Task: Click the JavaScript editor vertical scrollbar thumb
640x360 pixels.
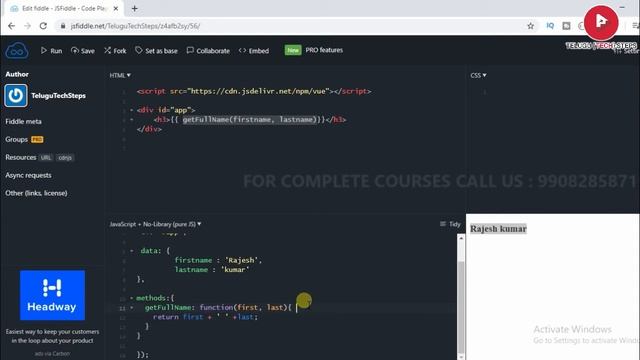Action: click(461, 306)
